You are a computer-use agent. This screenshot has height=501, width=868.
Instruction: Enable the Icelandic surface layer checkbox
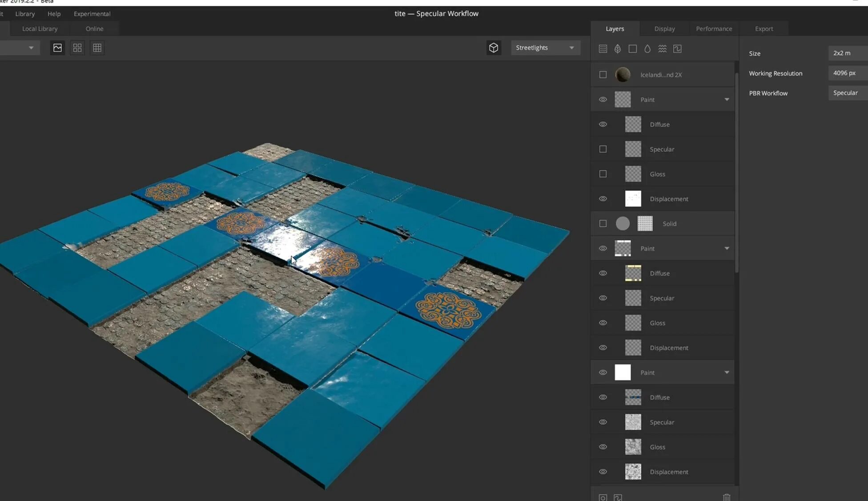click(603, 75)
